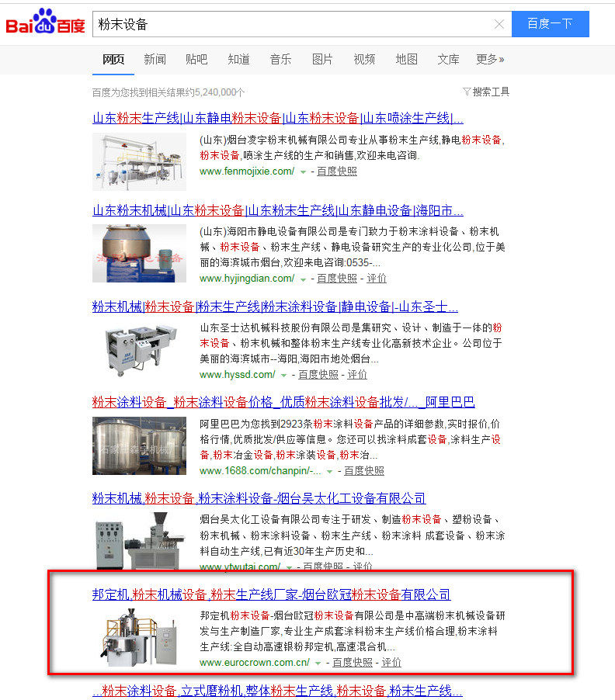615x700 pixels.
Task: Open the 贴吧 tab
Action: click(196, 60)
